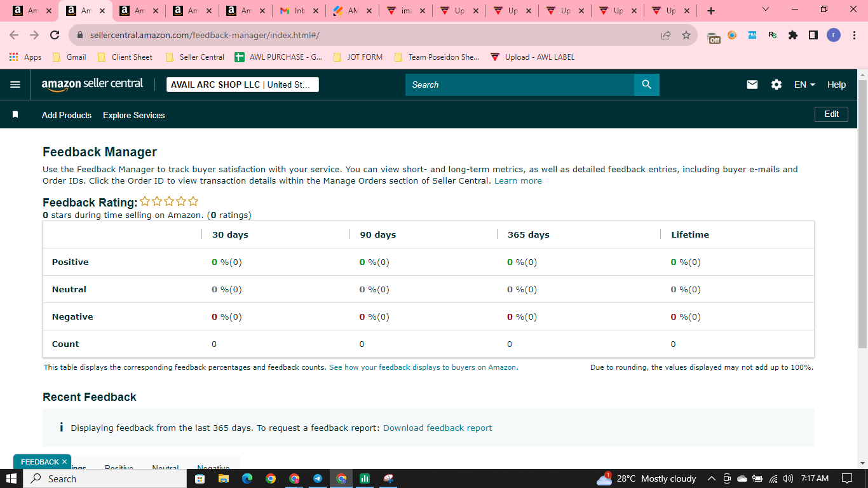This screenshot has height=488, width=868.
Task: Open the Microsoft Store taskbar icon
Action: click(x=200, y=478)
